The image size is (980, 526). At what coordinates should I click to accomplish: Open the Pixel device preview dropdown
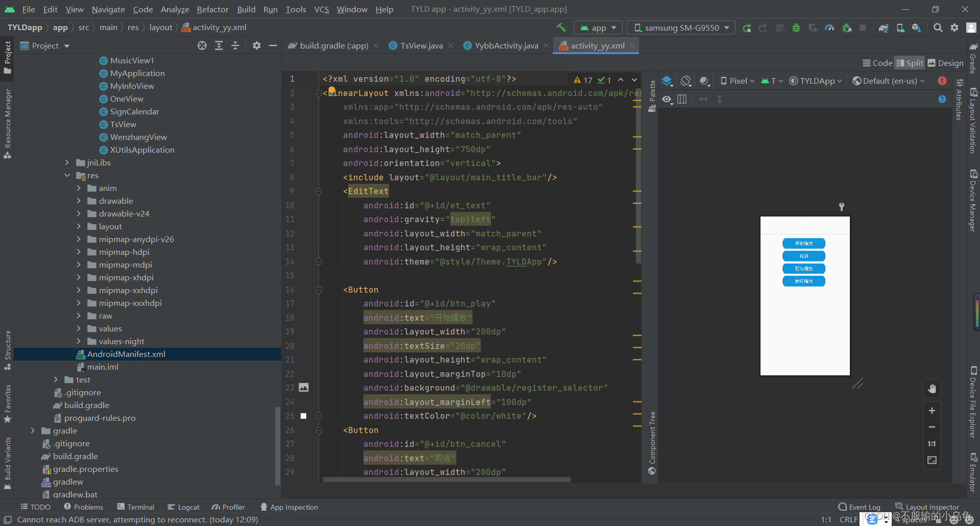pyautogui.click(x=738, y=81)
